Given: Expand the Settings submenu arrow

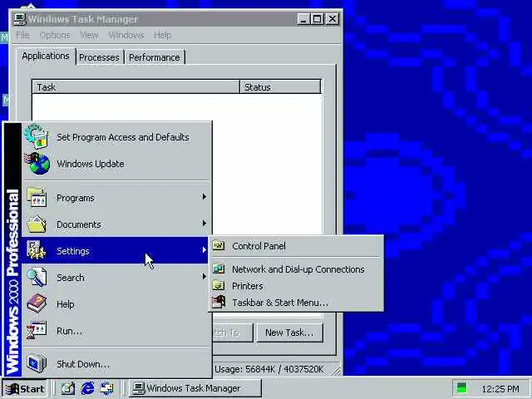Looking at the screenshot, I should pyautogui.click(x=204, y=250).
